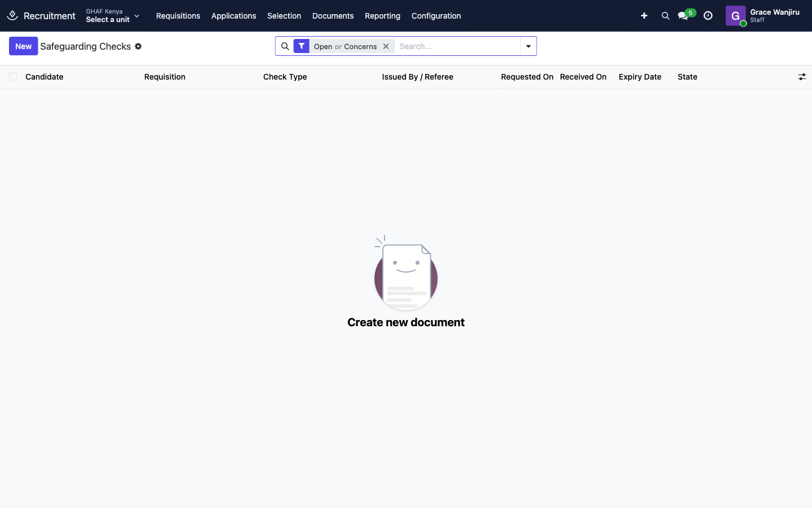Click the purple funnel filter icon
The width and height of the screenshot is (812, 508).
302,46
